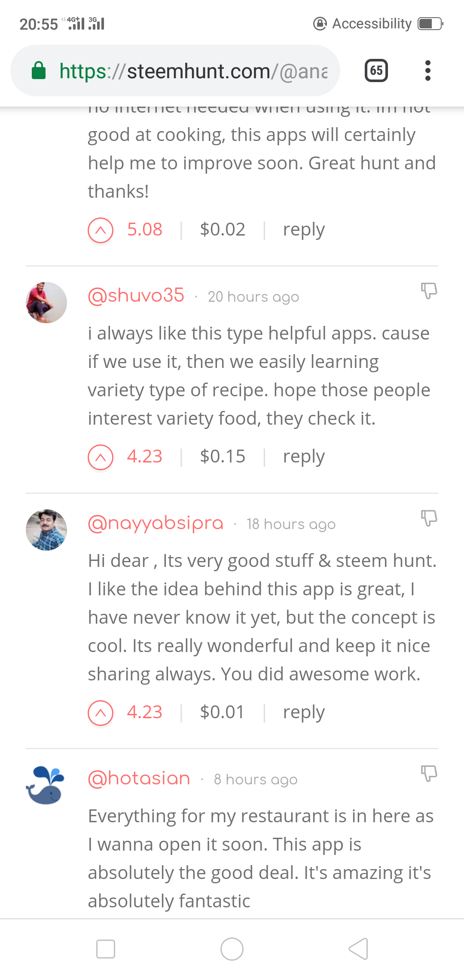Tap the green lock site-security icon
The image size is (464, 980).
click(x=39, y=70)
